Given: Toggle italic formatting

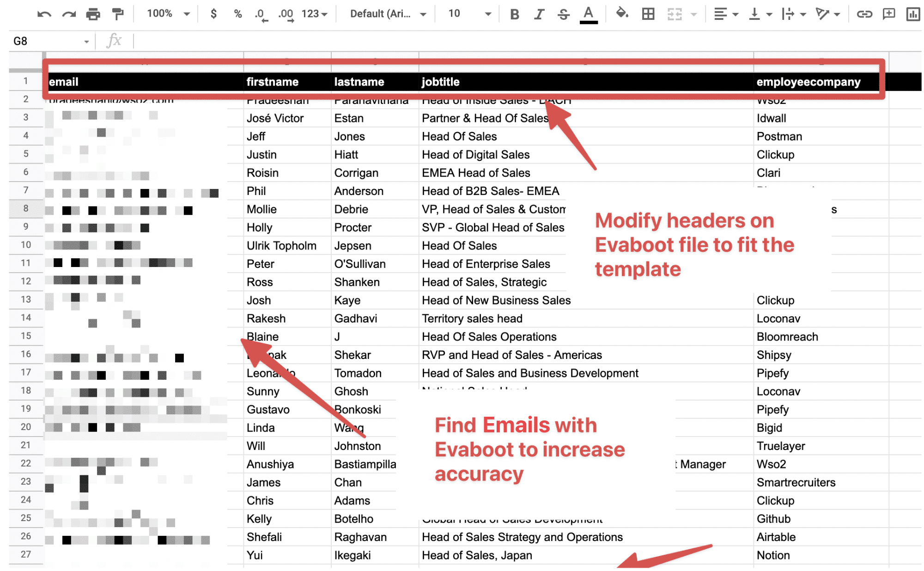Looking at the screenshot, I should pyautogui.click(x=539, y=14).
